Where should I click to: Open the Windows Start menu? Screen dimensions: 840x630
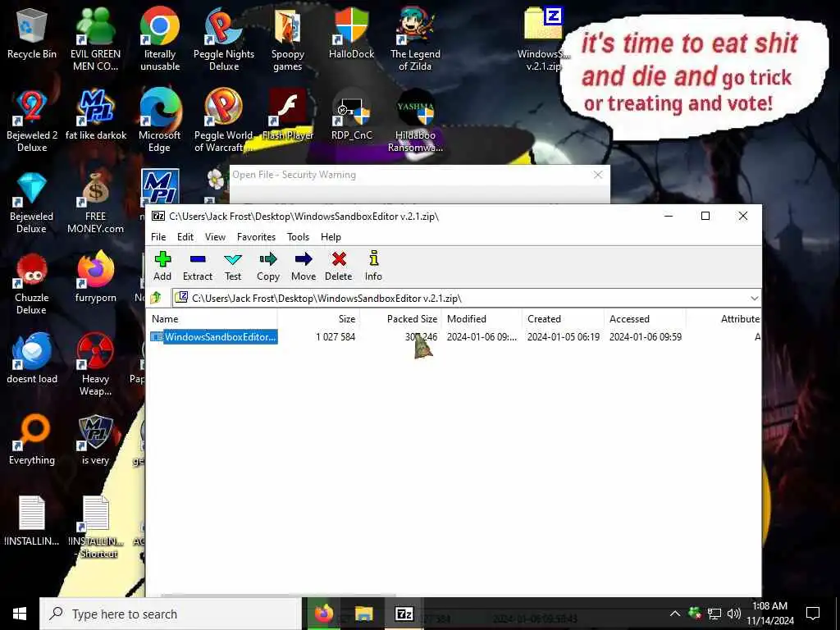point(20,614)
